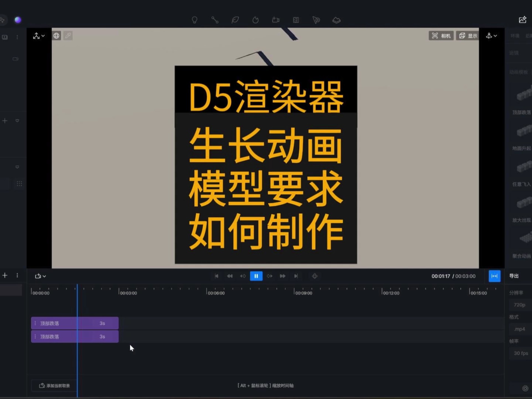532x399 pixels.
Task: Select the 环境 tab in right panel
Action: tap(515, 35)
